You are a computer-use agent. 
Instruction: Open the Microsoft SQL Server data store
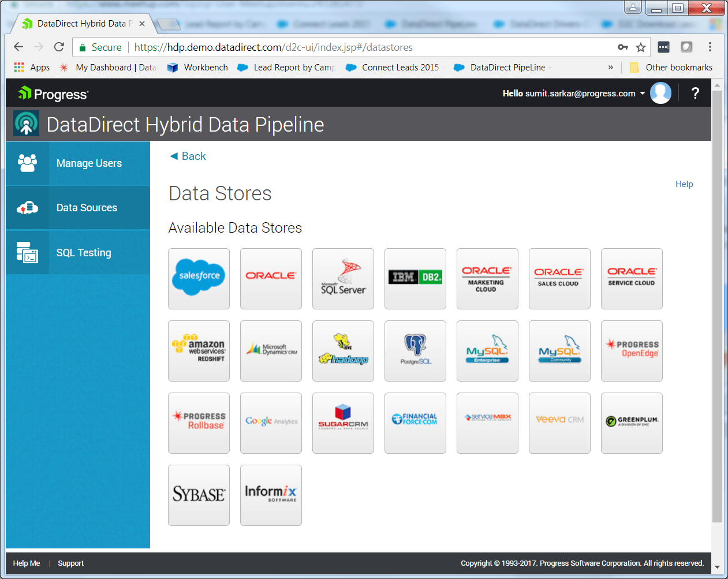343,279
